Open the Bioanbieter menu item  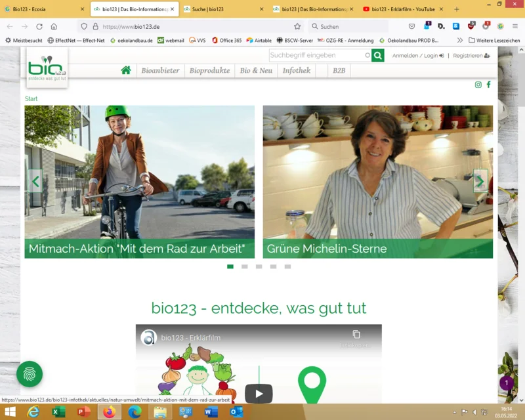pos(160,71)
